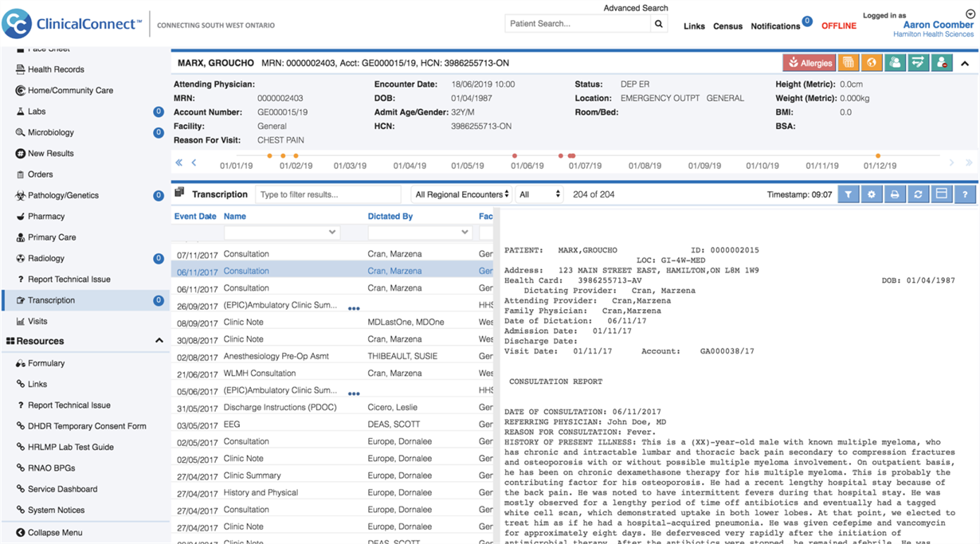Open the 'All' filter dropdown
The height and width of the screenshot is (544, 980).
pos(539,194)
